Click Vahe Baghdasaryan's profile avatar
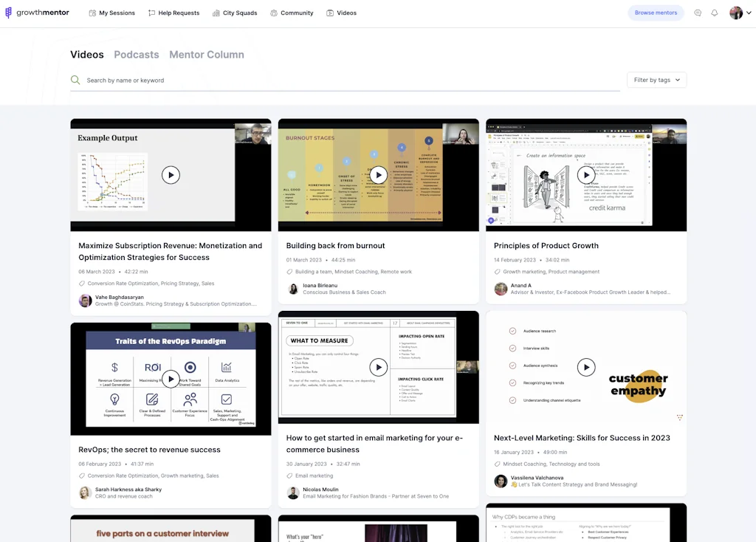The image size is (756, 542). click(x=86, y=301)
